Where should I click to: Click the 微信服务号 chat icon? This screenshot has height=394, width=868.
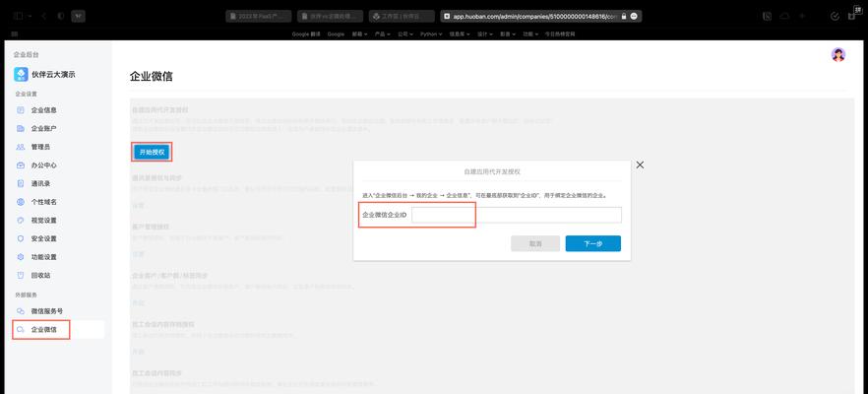(21, 311)
